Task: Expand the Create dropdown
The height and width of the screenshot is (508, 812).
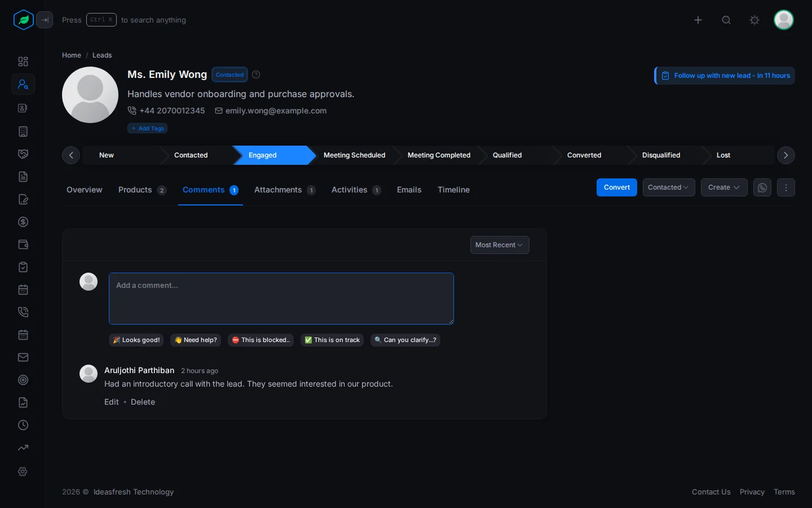Action: (724, 187)
